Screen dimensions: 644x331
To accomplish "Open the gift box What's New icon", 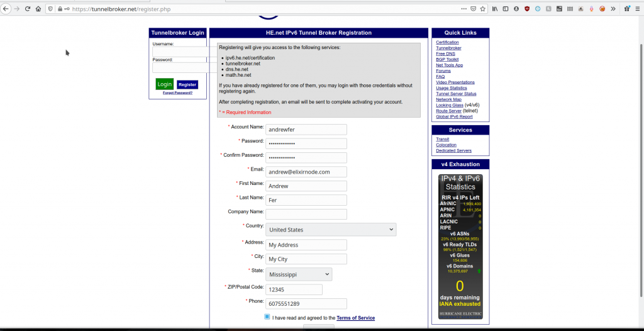I will pos(627,9).
